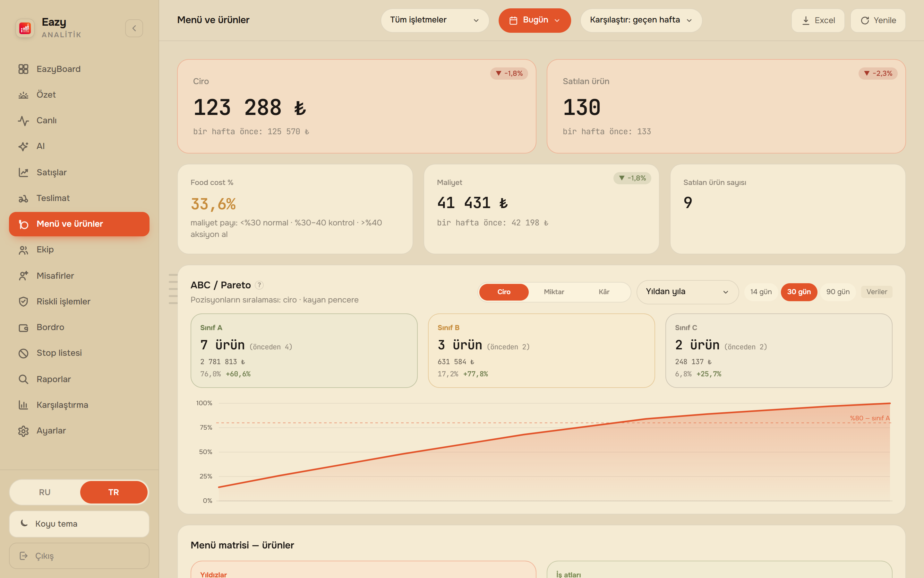Image resolution: width=924 pixels, height=578 pixels.
Task: Click the AI sparkle icon
Action: point(23,146)
